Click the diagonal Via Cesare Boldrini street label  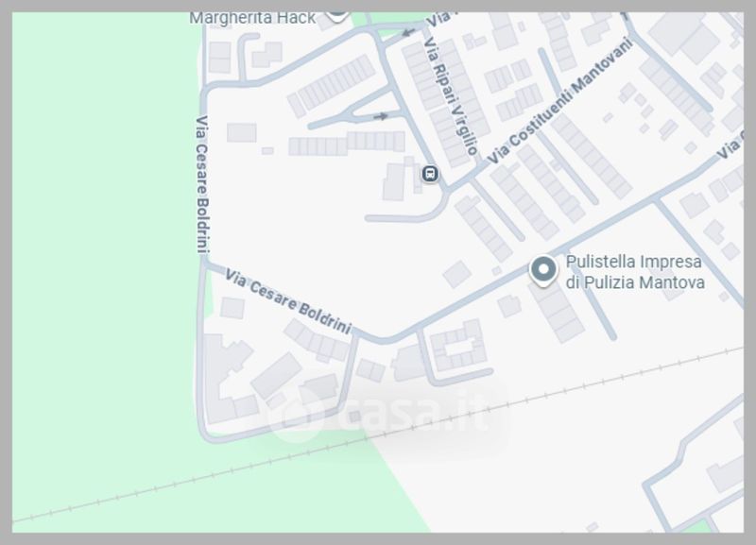tap(288, 301)
